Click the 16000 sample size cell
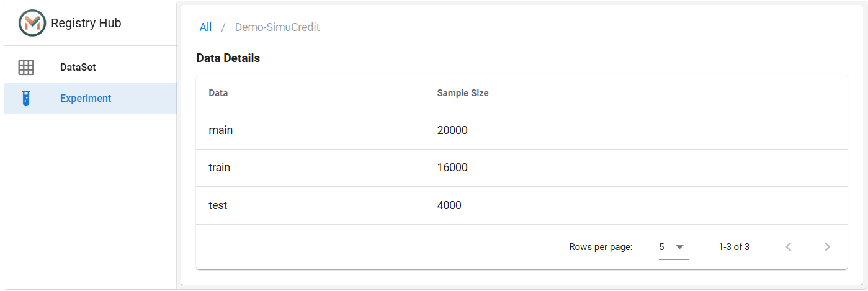The image size is (868, 291). [x=452, y=168]
